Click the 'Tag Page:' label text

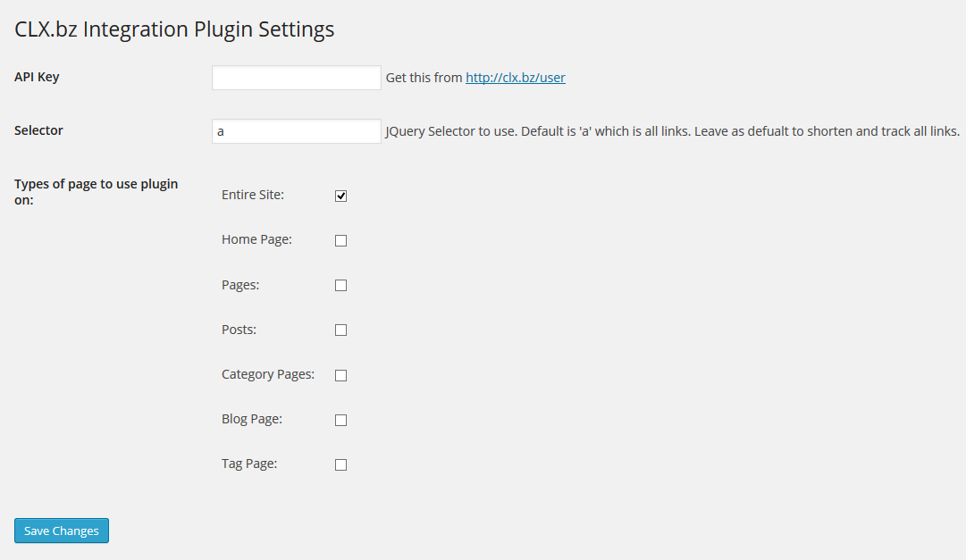tap(249, 464)
